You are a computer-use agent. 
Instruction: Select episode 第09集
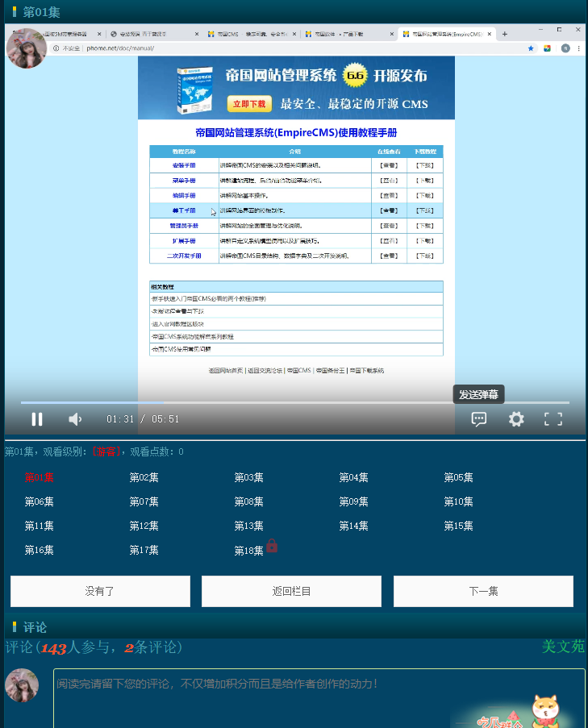[x=353, y=501]
